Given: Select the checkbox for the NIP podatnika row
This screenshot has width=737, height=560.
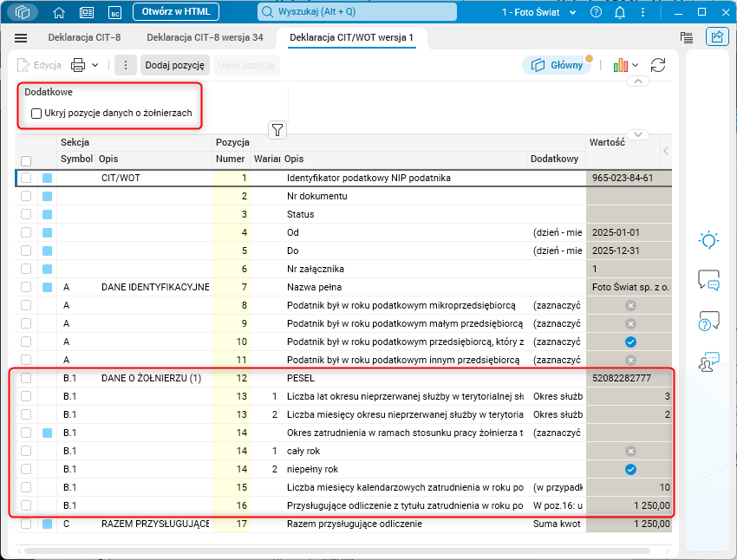Looking at the screenshot, I should click(x=26, y=178).
